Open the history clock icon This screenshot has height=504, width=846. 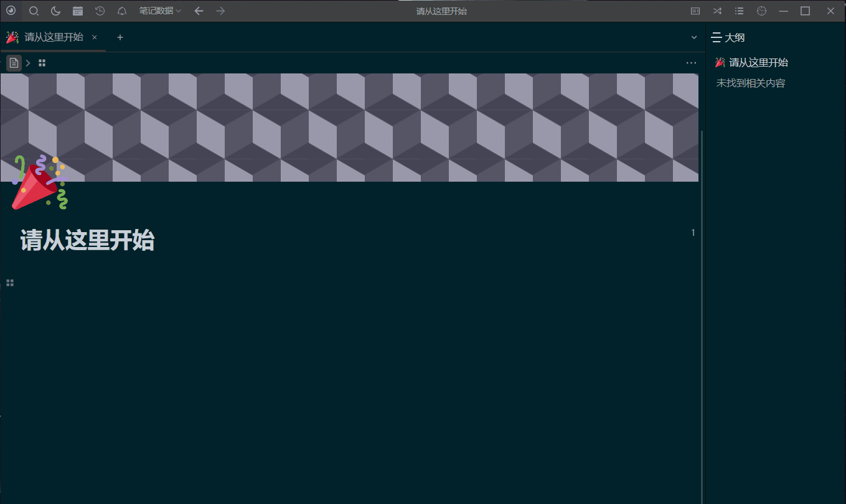(100, 11)
